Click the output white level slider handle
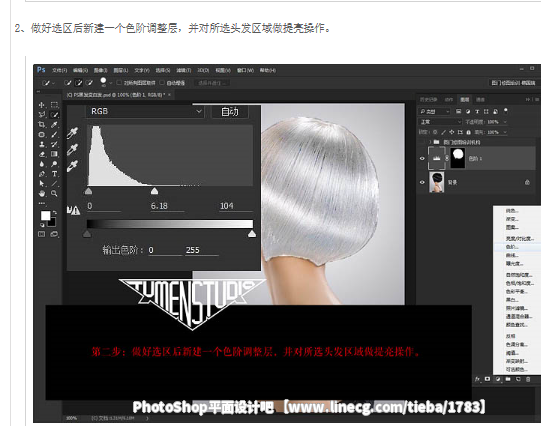 [252, 234]
